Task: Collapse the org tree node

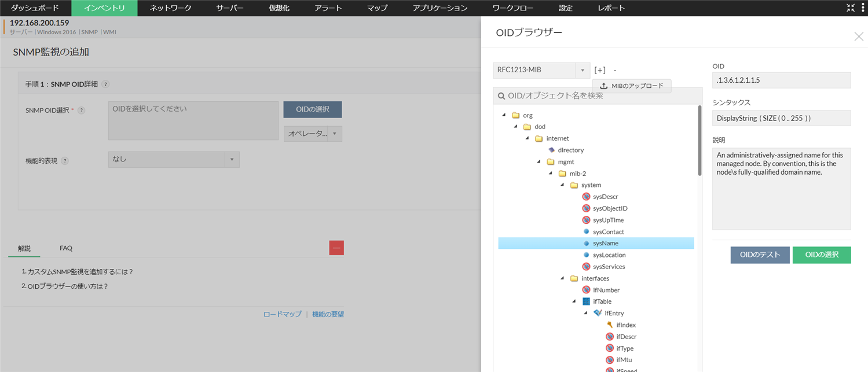Action: point(504,115)
